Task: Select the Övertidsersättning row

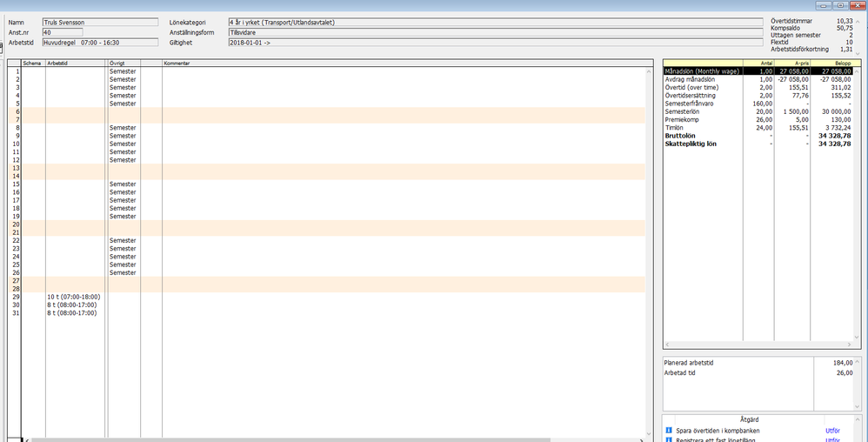Action: [x=758, y=96]
